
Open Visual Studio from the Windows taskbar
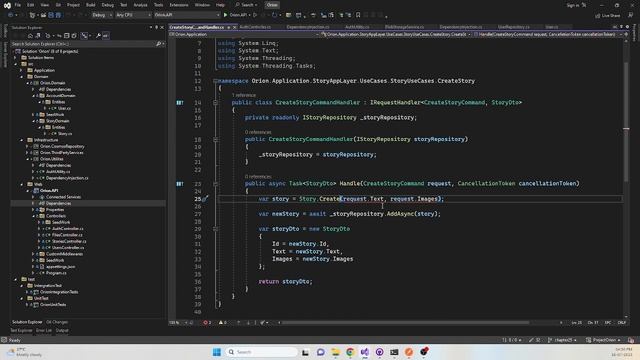(x=364, y=352)
